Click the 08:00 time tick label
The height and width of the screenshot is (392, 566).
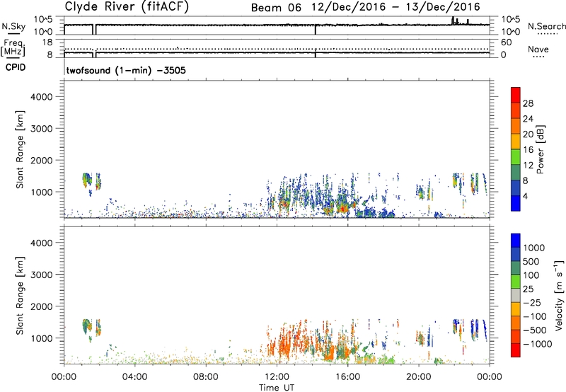(x=206, y=377)
